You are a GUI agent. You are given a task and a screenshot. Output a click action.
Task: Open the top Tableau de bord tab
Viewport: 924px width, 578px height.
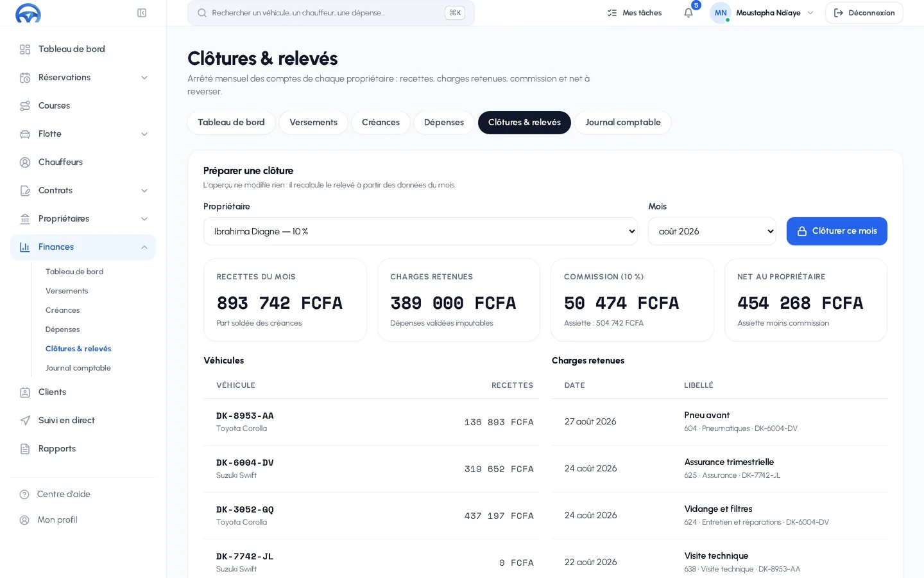pos(231,123)
